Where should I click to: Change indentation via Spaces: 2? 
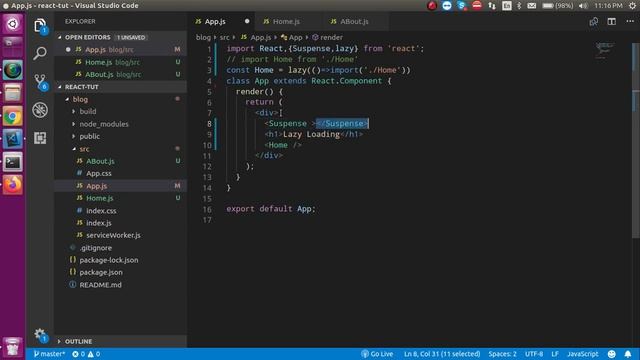coord(502,354)
